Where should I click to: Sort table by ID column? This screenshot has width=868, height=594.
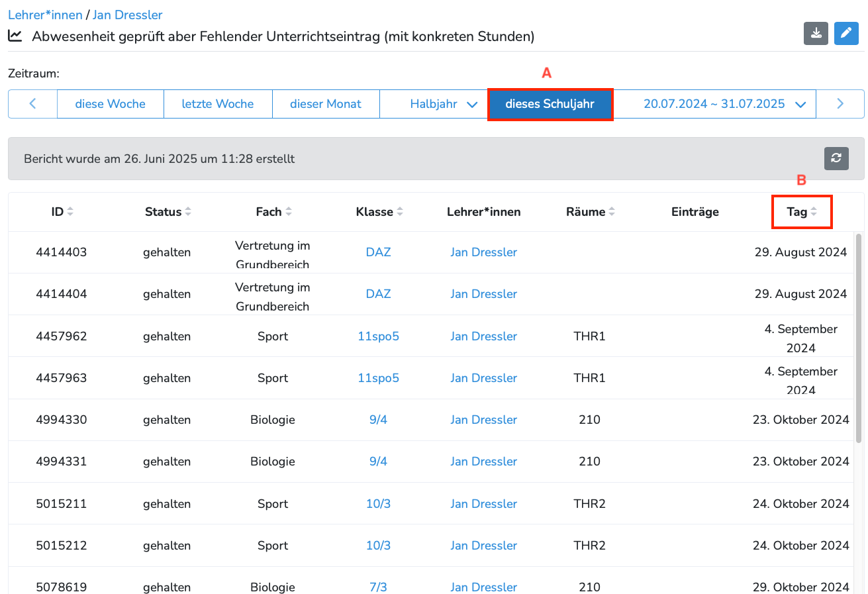click(x=62, y=212)
